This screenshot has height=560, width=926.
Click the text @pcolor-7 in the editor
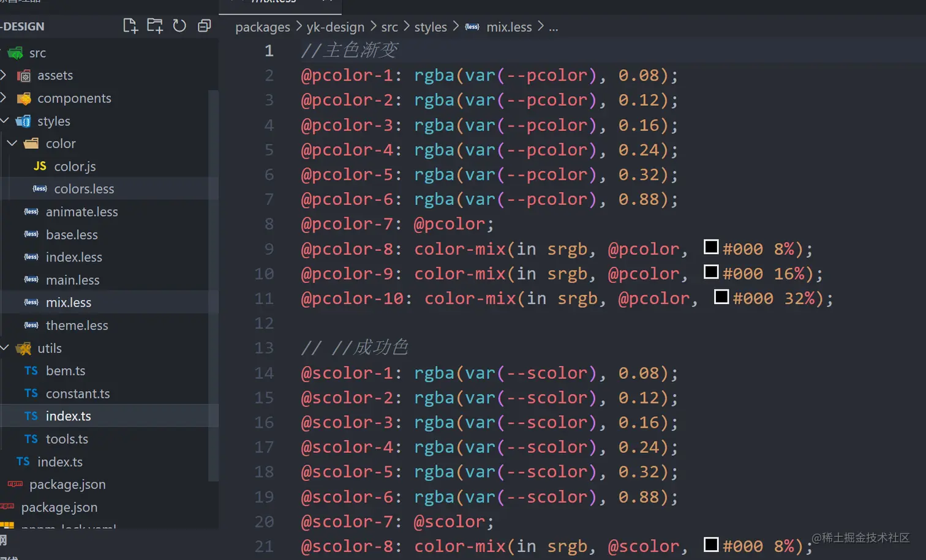pyautogui.click(x=346, y=224)
